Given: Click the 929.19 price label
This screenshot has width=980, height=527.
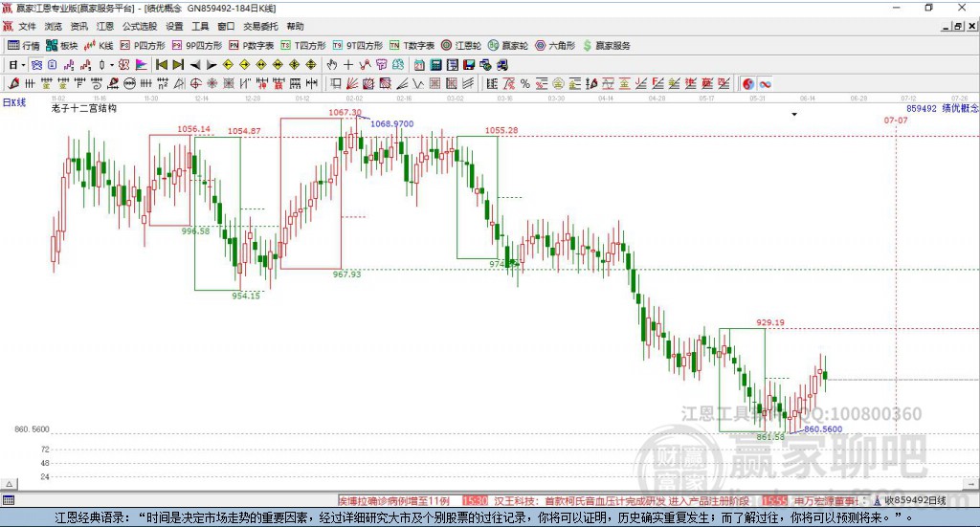Looking at the screenshot, I should [x=770, y=322].
